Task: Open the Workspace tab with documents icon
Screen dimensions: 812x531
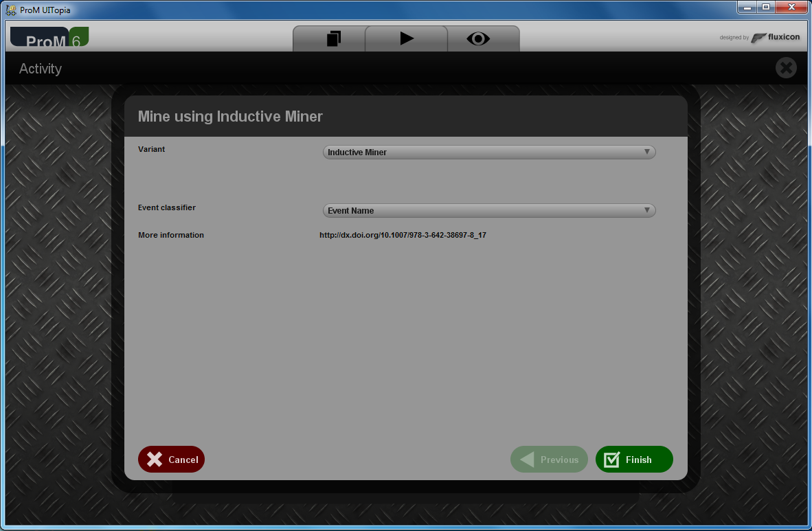Action: (x=329, y=39)
